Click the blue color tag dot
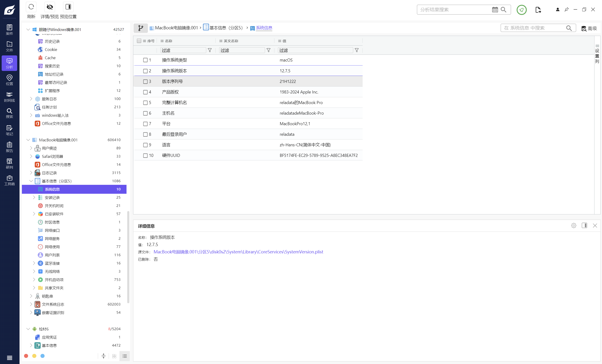 coord(43,356)
